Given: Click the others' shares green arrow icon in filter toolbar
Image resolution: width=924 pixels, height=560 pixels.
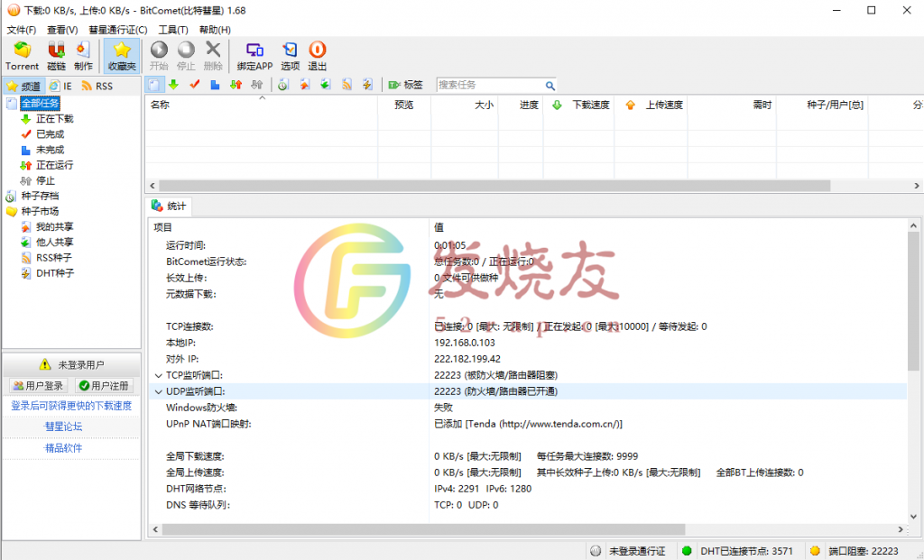Looking at the screenshot, I should pyautogui.click(x=325, y=85).
